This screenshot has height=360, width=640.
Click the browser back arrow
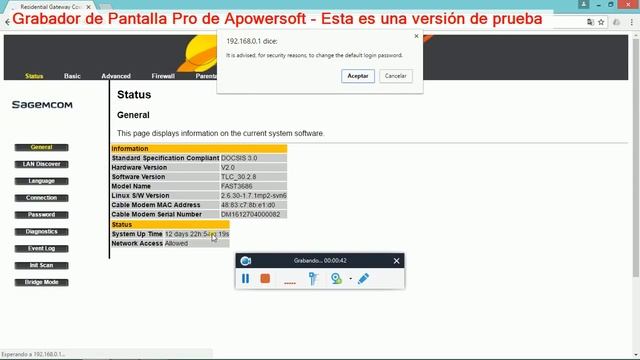7,22
